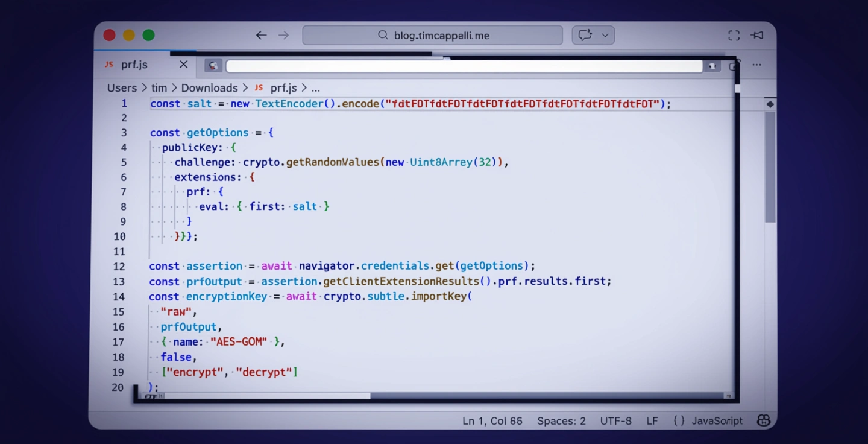
Task: Close the prf.js tab
Action: pyautogui.click(x=183, y=65)
